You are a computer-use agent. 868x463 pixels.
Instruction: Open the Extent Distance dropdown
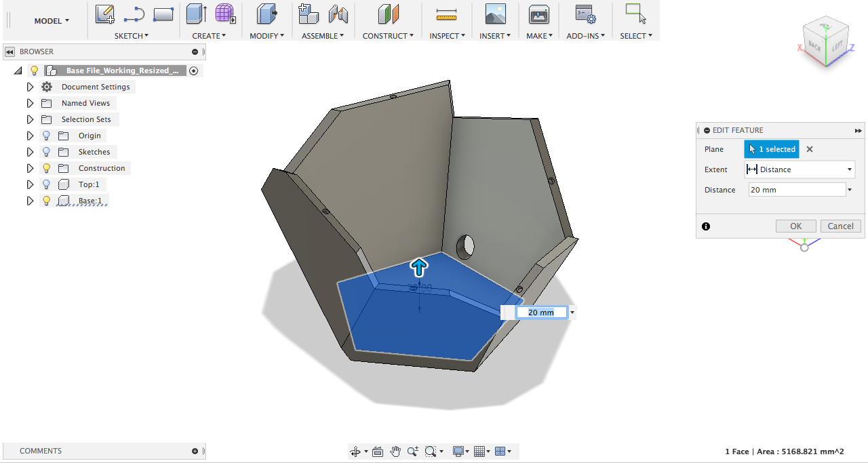pyautogui.click(x=800, y=169)
